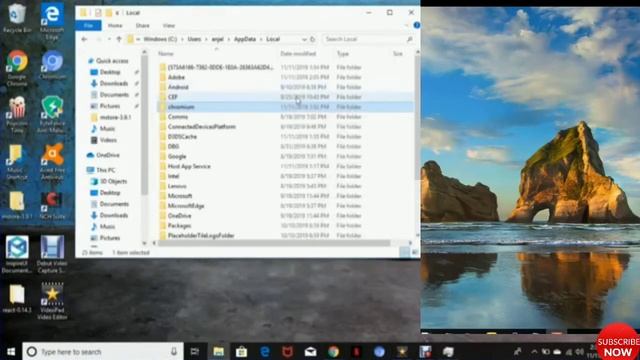
Task: Select Downloads under Quick access
Action: click(x=113, y=83)
